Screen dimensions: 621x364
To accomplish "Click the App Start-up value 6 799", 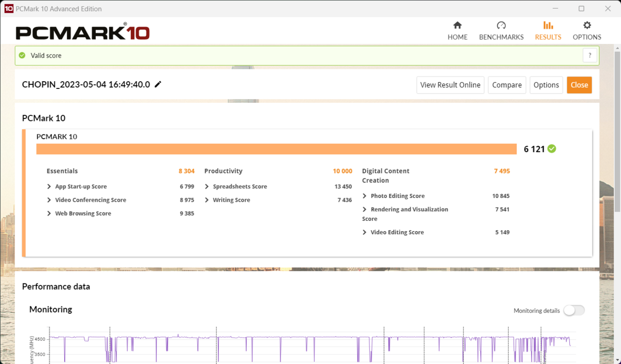I will tap(187, 187).
